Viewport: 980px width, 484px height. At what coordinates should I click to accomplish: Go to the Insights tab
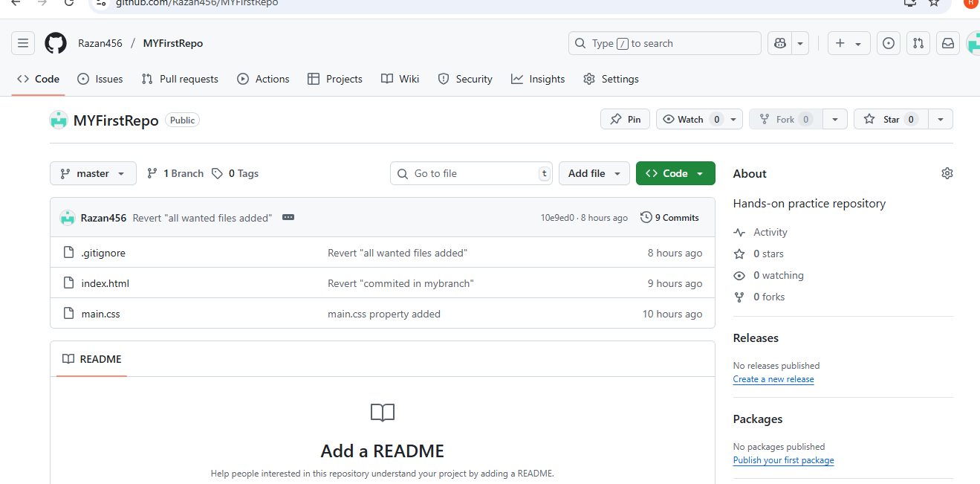tap(538, 79)
